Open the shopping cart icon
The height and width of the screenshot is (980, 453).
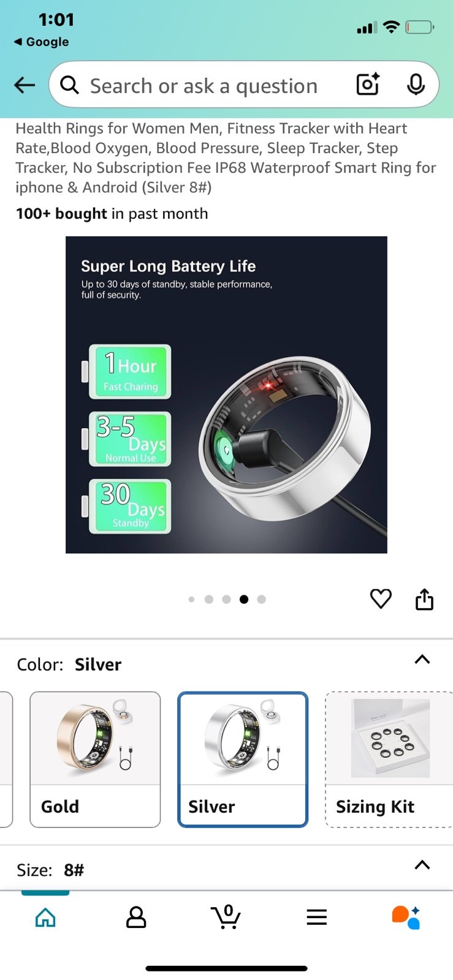pos(226,917)
